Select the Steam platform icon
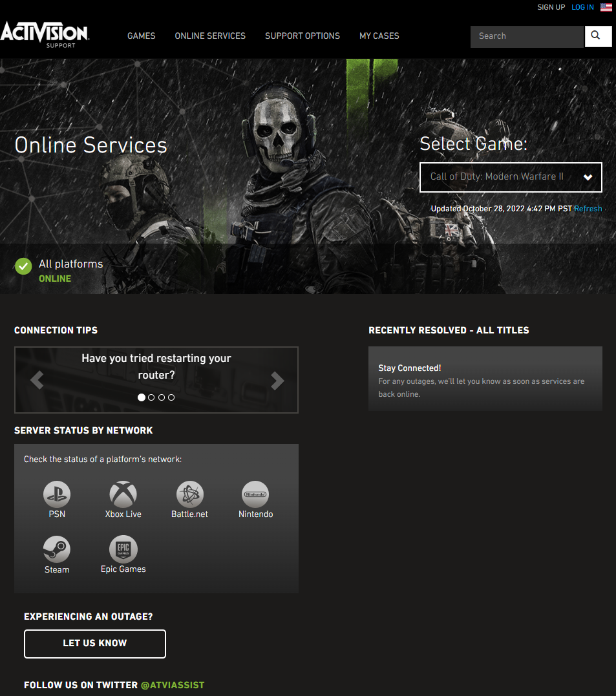Screen dimensions: 616x696 coord(56,550)
